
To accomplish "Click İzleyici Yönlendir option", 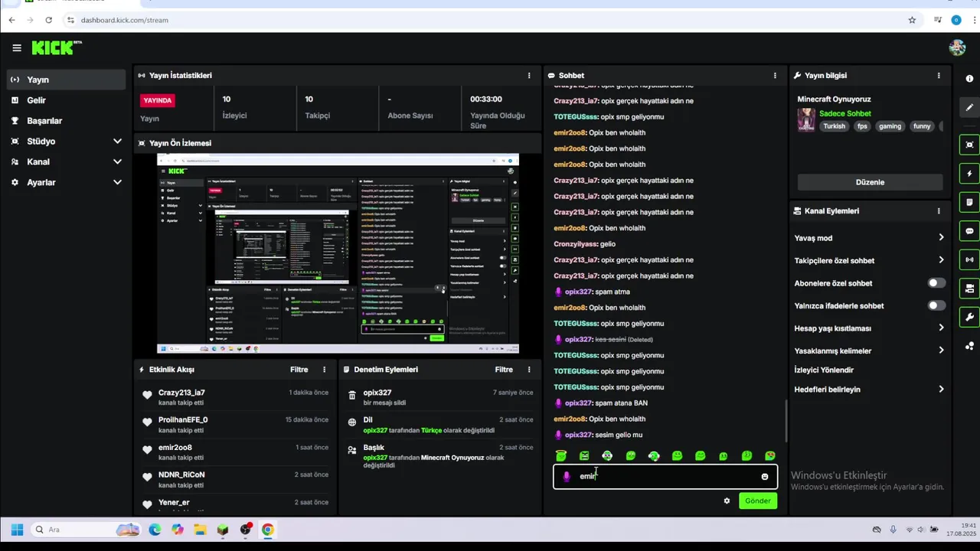I will point(824,370).
